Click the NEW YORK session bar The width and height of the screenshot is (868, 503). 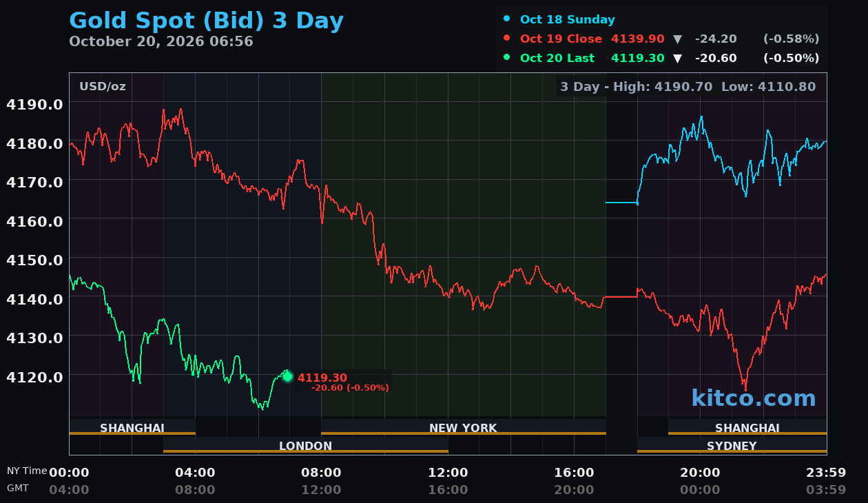pos(464,427)
